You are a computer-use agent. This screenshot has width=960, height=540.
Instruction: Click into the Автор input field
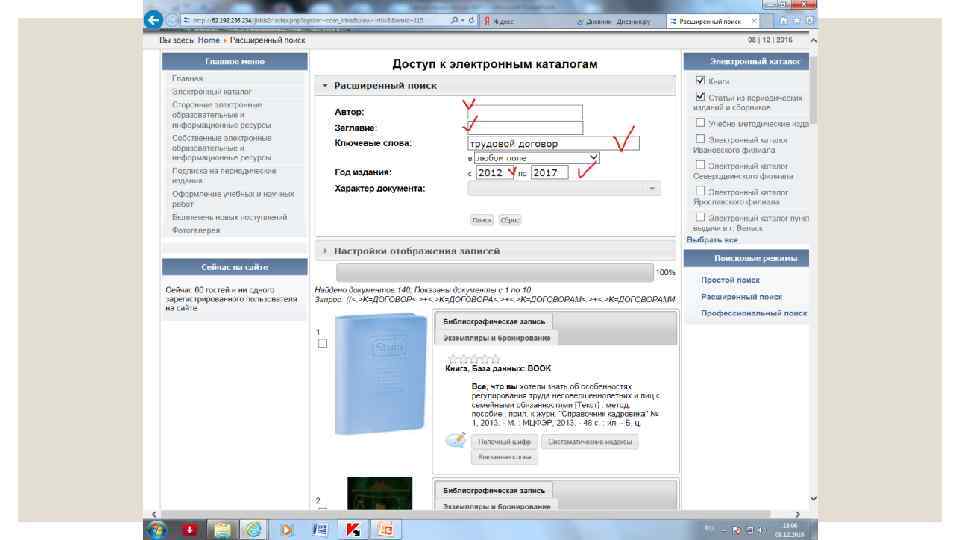click(525, 112)
